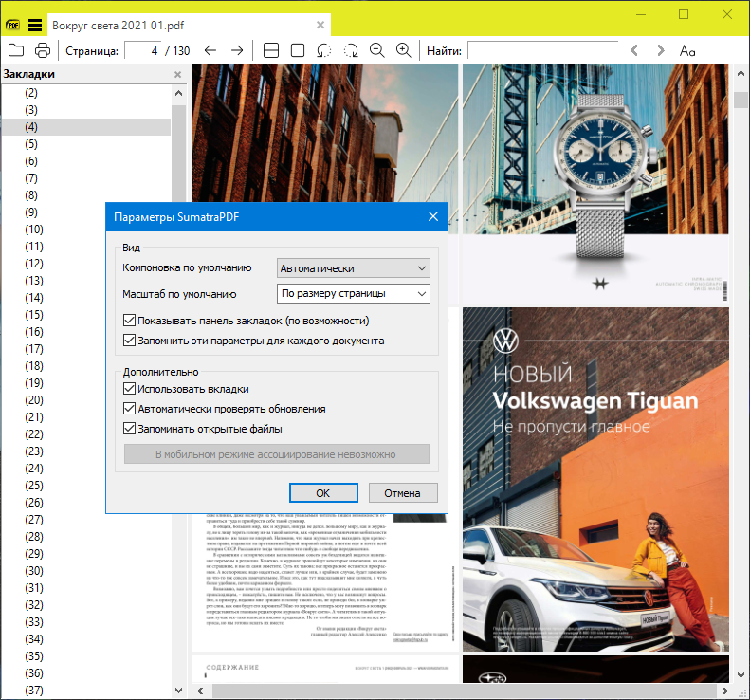The height and width of the screenshot is (700, 750).
Task: Open a file with the folder icon
Action: point(16,50)
